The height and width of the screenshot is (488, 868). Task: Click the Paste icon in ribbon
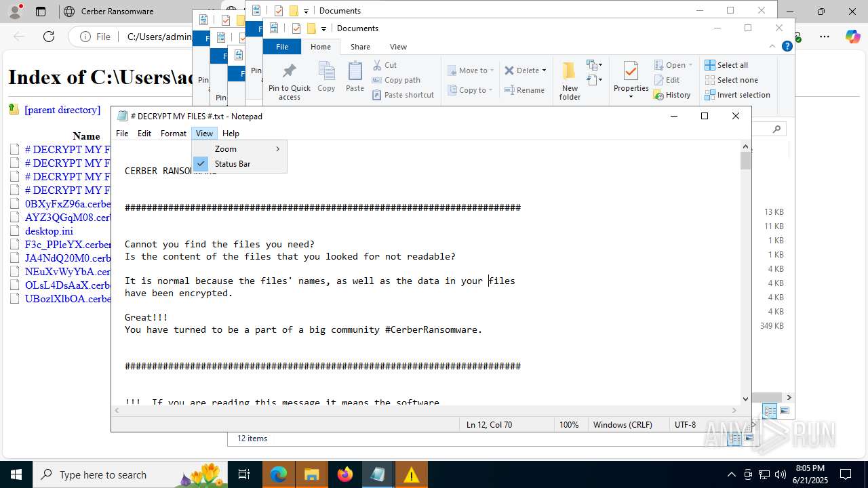(355, 71)
